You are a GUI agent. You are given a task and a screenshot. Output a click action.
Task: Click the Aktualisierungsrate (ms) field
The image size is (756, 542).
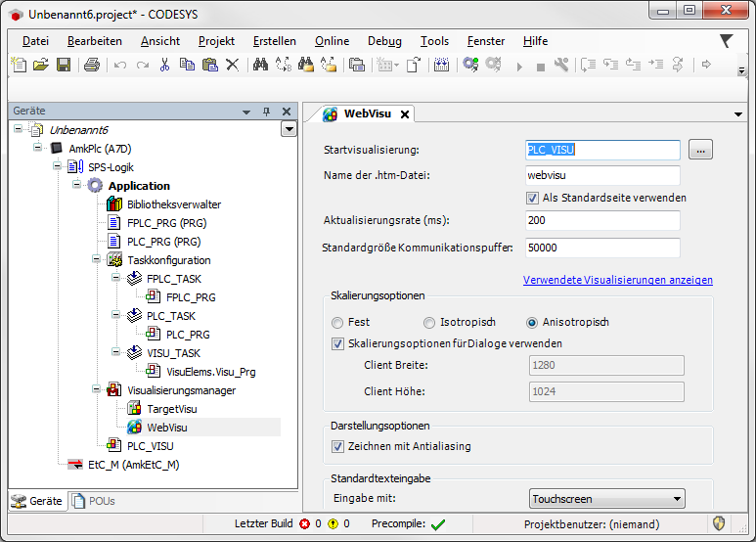tap(602, 220)
